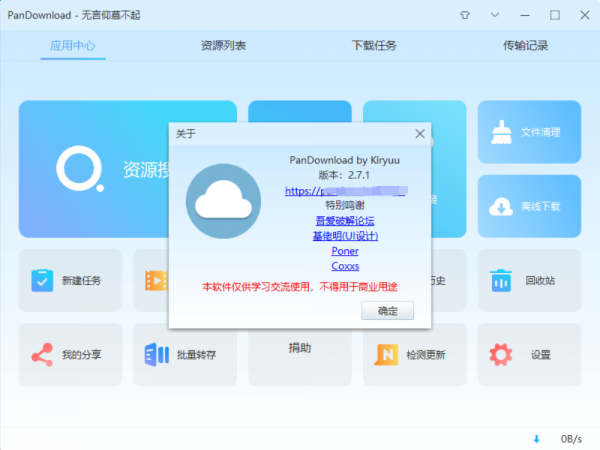Viewport: 600px width, 450px height.
Task: Click the 我的分享 share icon
Action: tap(42, 355)
